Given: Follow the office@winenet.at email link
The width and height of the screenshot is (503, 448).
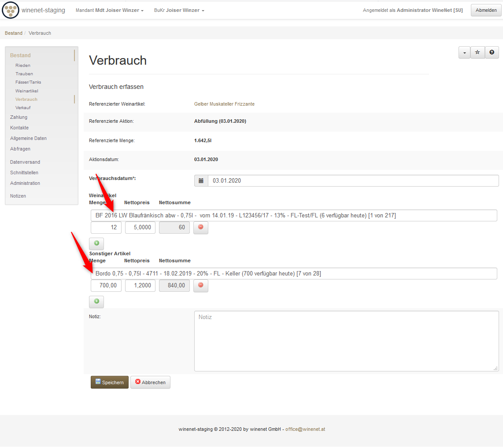Looking at the screenshot, I should click(305, 429).
